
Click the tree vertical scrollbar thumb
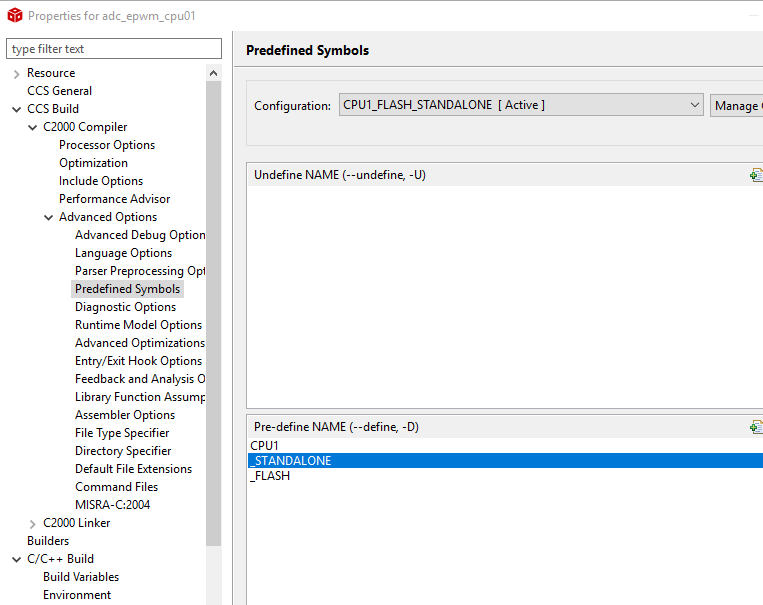point(213,313)
